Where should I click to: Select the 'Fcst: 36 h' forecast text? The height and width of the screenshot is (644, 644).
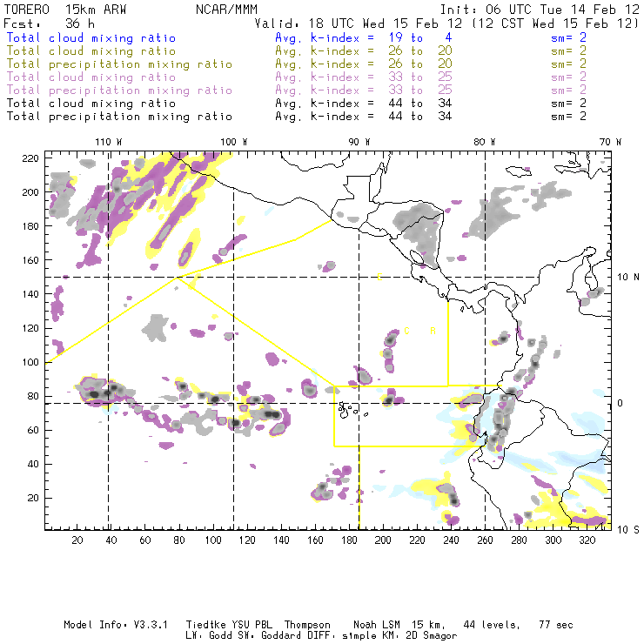50,23
